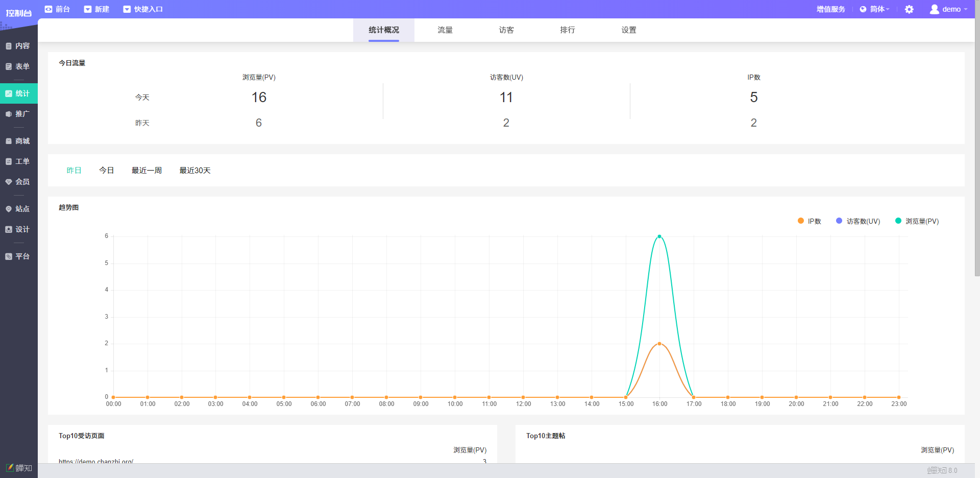Click the vertical page scrollbar
Screen dimensions: 980x478
click(x=977, y=153)
